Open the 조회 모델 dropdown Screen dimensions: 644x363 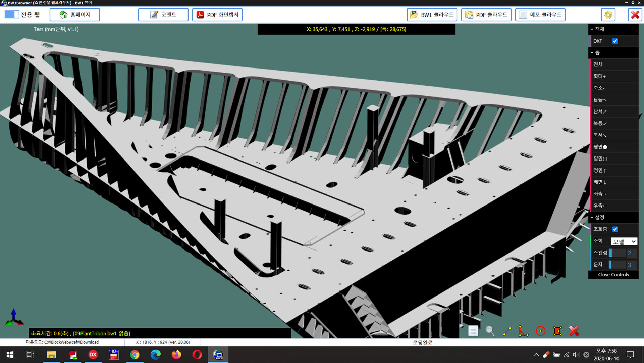tap(624, 241)
